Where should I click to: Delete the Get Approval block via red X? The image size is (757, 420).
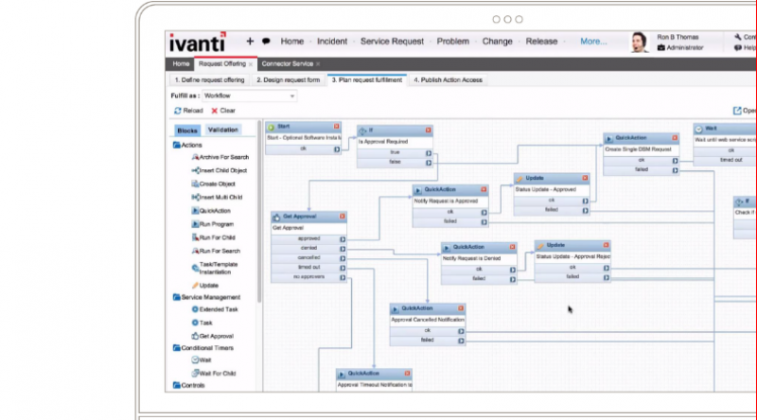pos(342,217)
